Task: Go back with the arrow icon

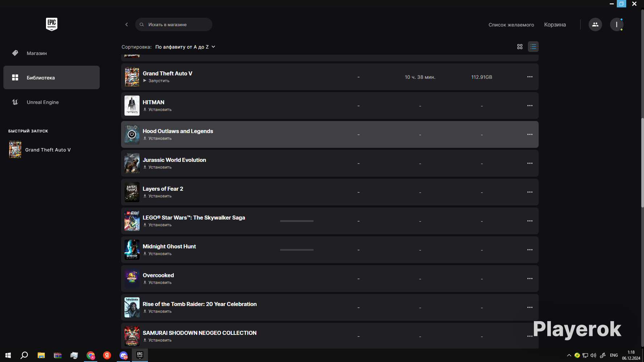Action: point(126,25)
